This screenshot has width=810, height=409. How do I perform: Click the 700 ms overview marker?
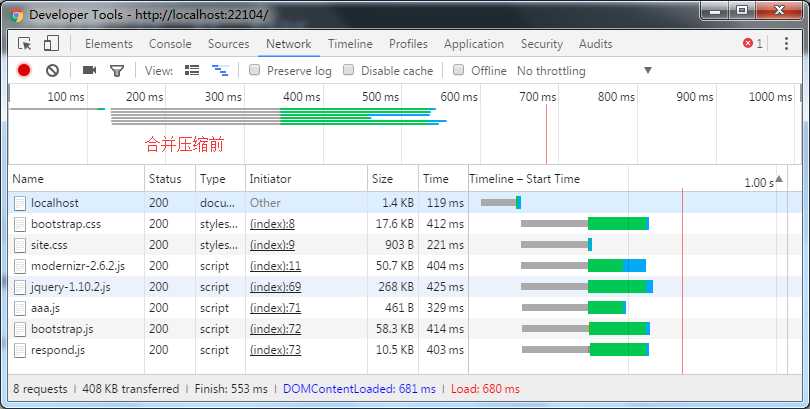(538, 97)
